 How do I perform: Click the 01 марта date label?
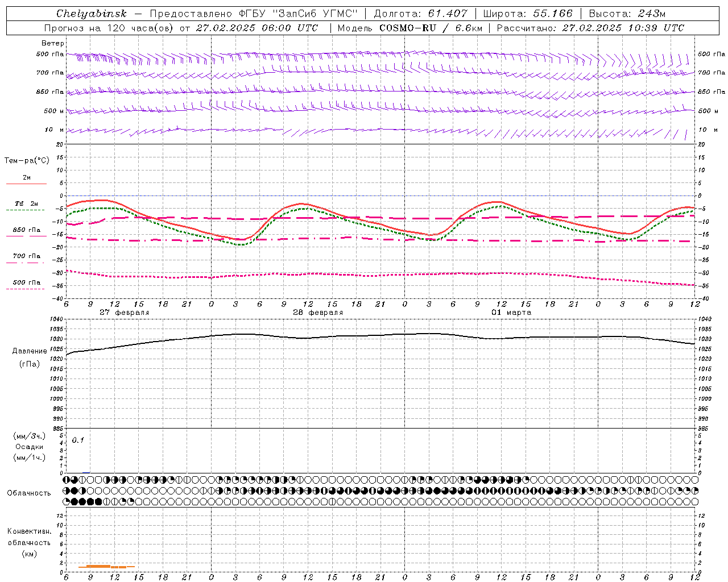[x=511, y=313]
